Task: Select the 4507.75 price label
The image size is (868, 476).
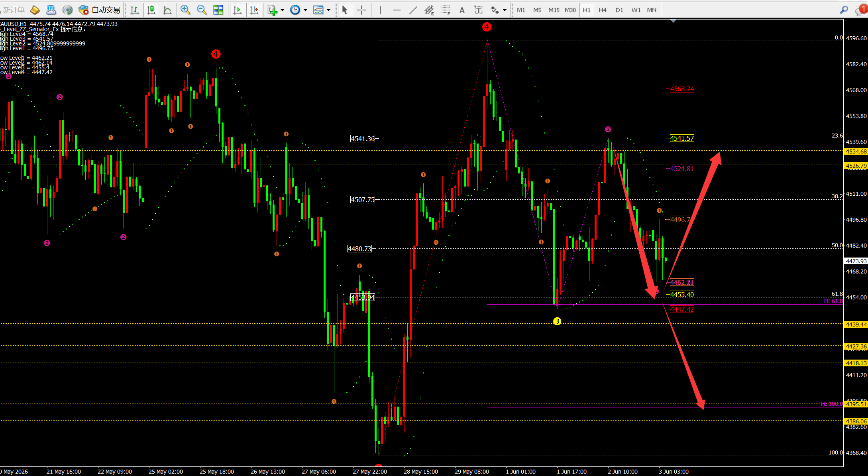Action: (363, 200)
